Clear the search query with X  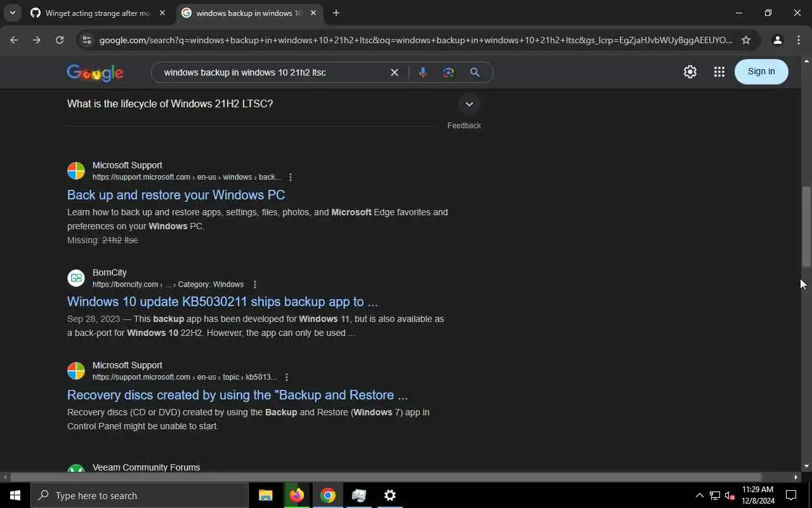click(x=395, y=72)
